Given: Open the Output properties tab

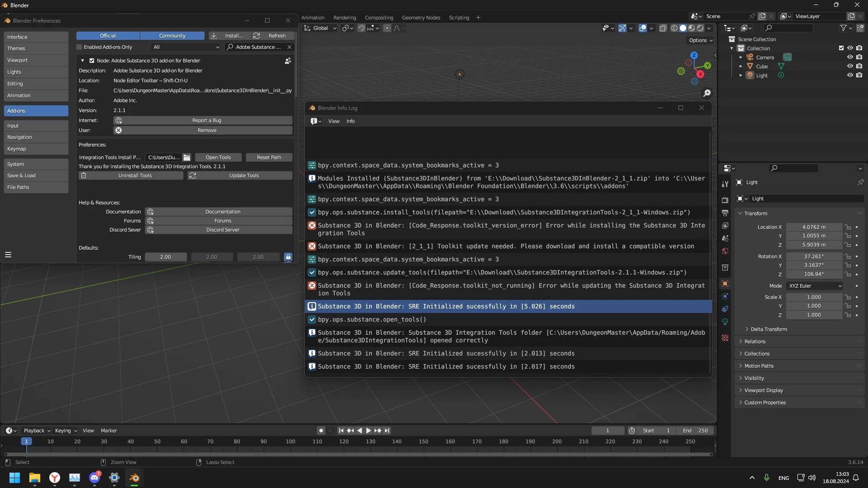Looking at the screenshot, I should [x=725, y=213].
